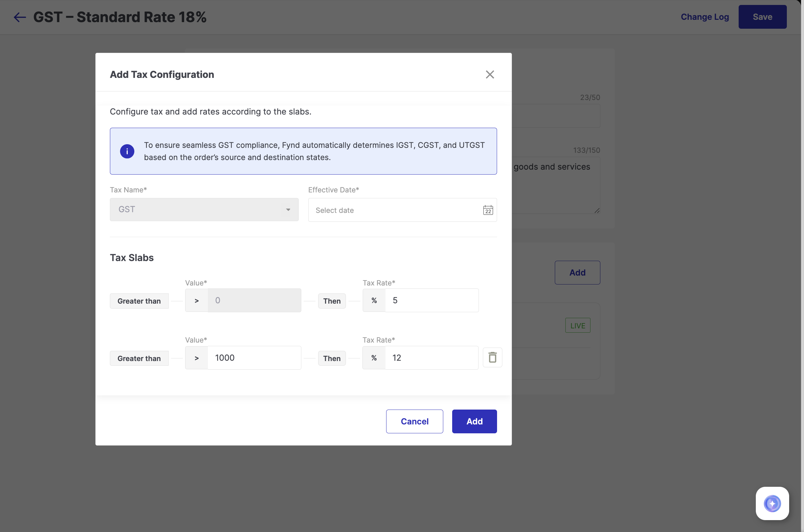Expand the Tax Name GST dropdown
The image size is (804, 532).
204,210
